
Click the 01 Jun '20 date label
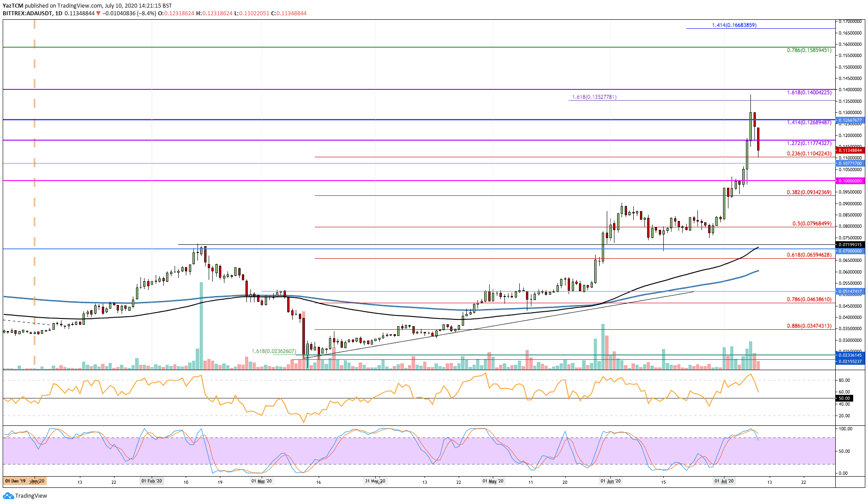point(611,481)
